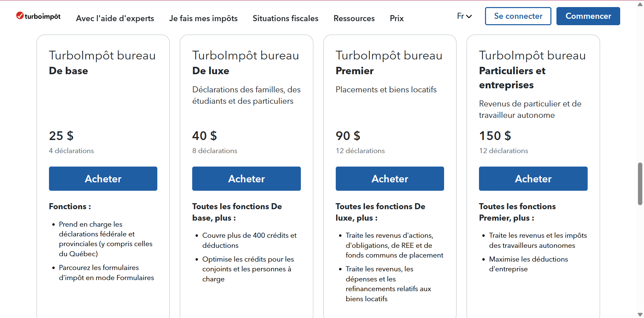Click the page vertical scrollbar thumb

pos(640,184)
